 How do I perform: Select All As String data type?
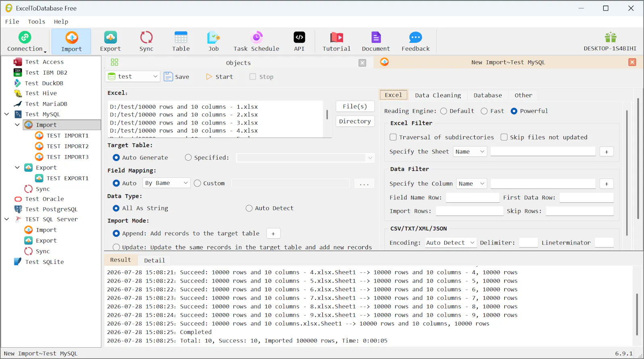point(116,208)
